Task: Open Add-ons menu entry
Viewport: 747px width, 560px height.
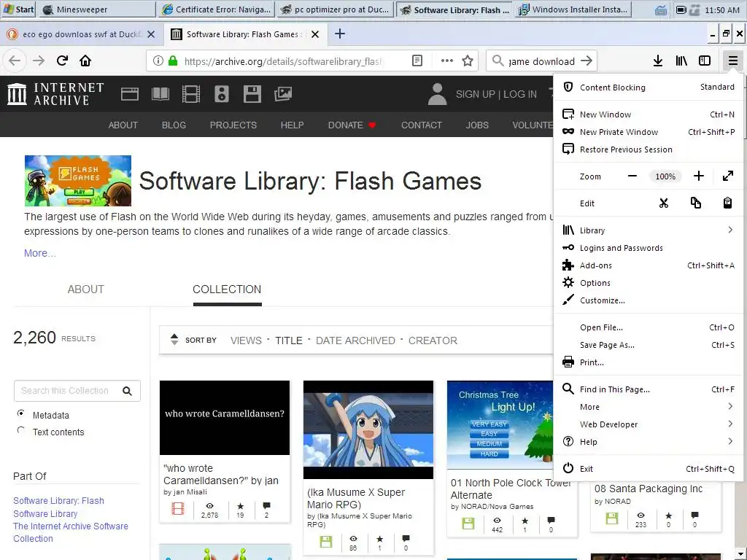Action: [648, 265]
